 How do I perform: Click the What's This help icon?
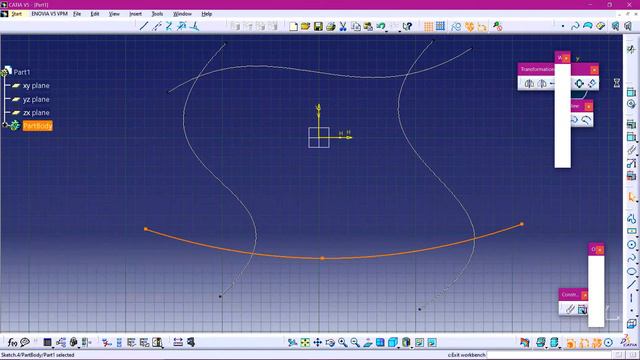pyautogui.click(x=407, y=27)
